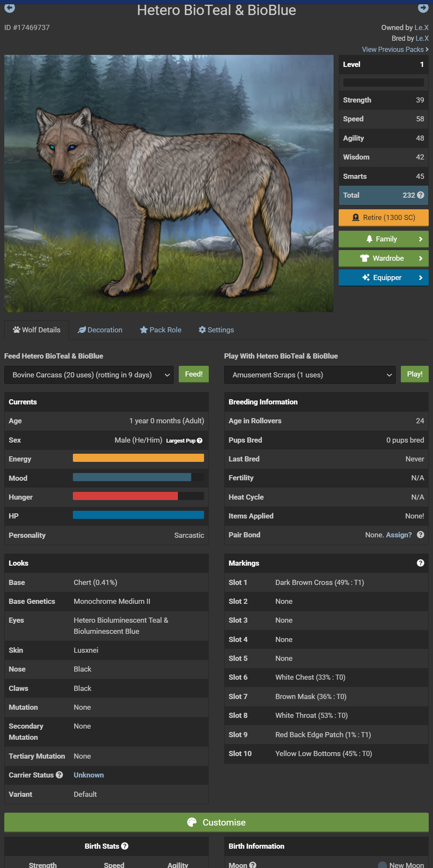433x868 pixels.
Task: Click Monochrome Medium II base genetics
Action: point(112,601)
